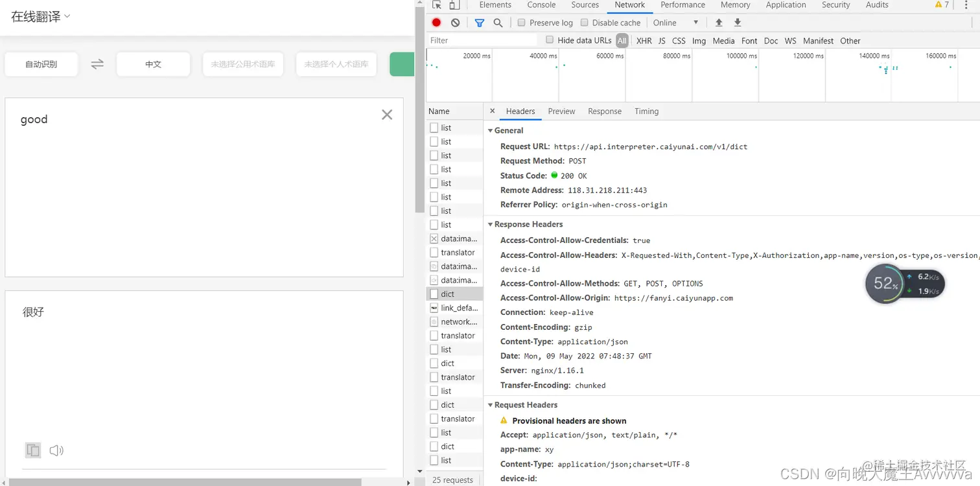Screen dimensions: 980x486
Task: Click the page vertical scrollbar thumb
Action: point(419,110)
